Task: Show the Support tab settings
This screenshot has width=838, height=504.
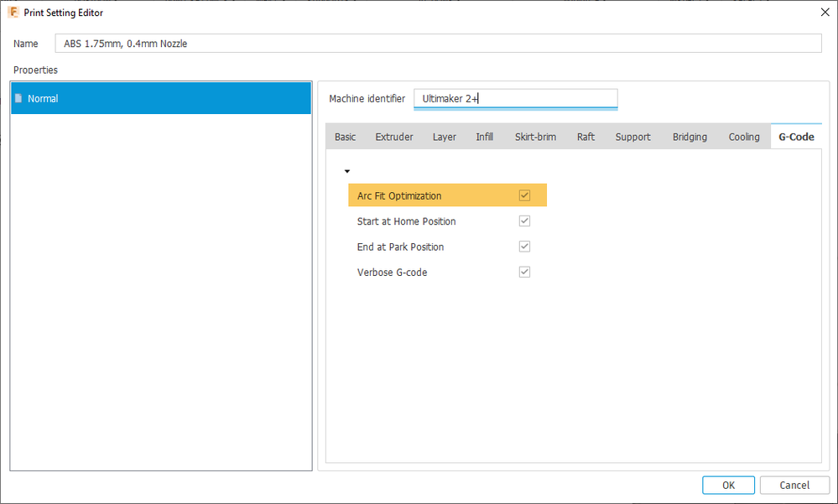Action: [x=632, y=137]
